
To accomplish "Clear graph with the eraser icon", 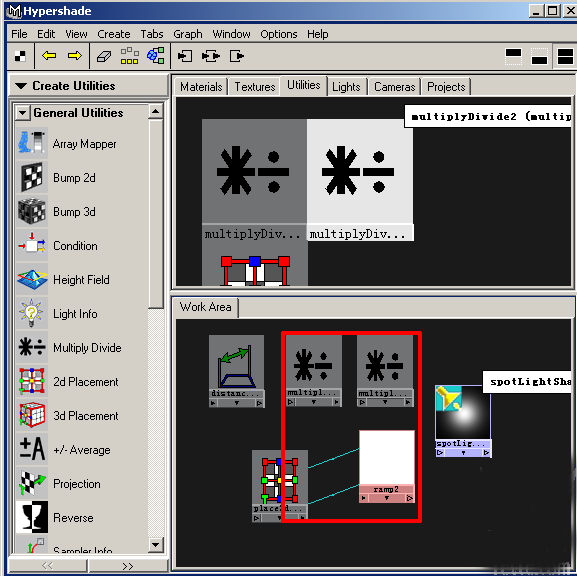I will pos(104,56).
